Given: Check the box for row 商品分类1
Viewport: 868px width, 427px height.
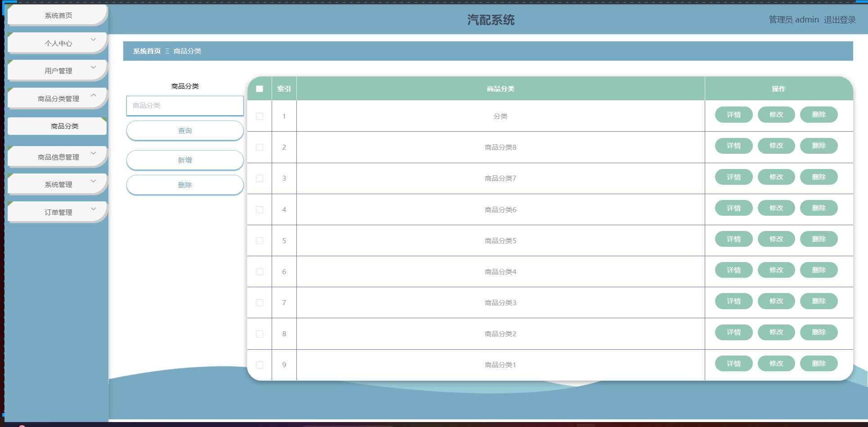Looking at the screenshot, I should (x=260, y=365).
